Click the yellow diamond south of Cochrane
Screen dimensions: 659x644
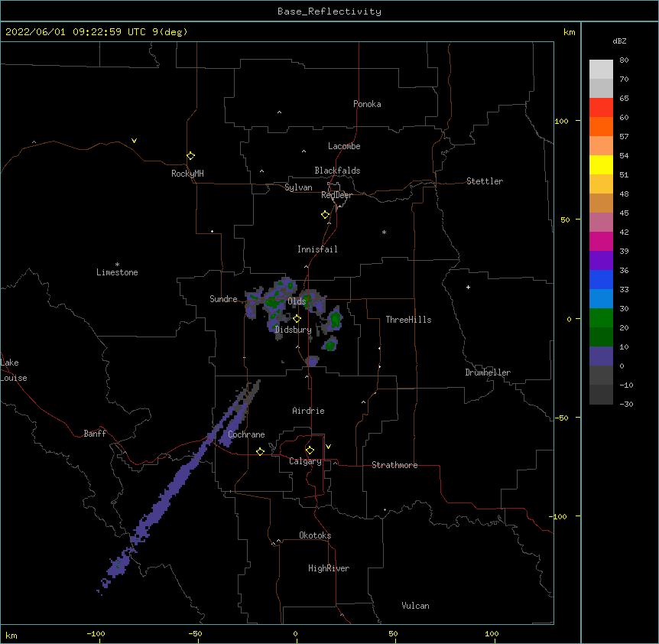pos(260,451)
